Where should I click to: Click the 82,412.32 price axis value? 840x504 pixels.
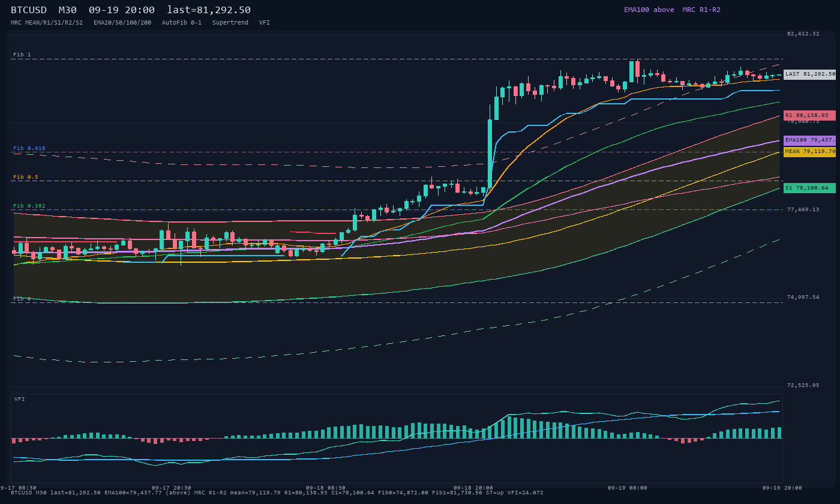[803, 34]
